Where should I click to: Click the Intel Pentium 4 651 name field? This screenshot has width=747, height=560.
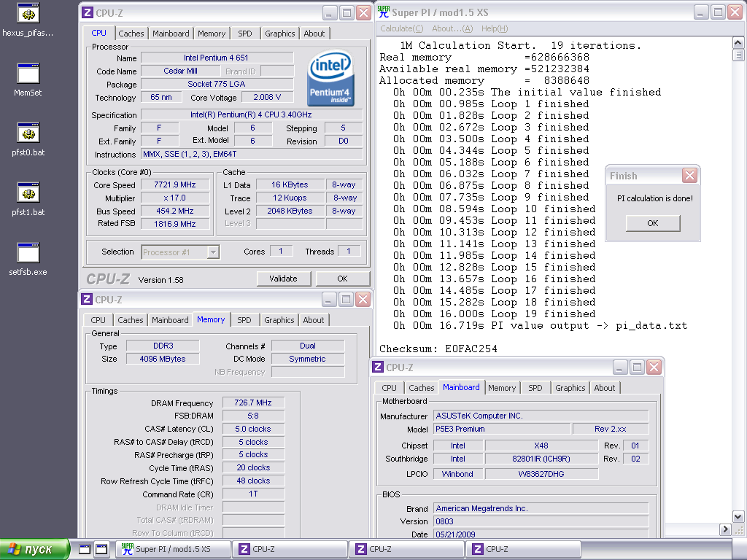(217, 58)
